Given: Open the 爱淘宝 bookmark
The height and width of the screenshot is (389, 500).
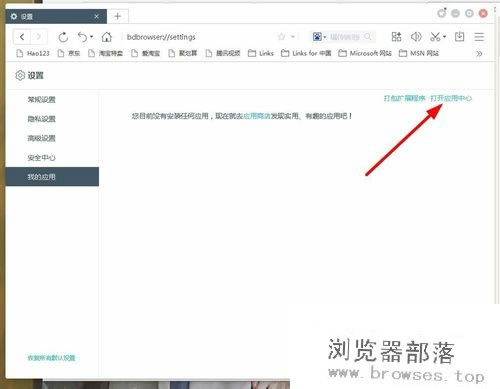Looking at the screenshot, I should tap(146, 53).
